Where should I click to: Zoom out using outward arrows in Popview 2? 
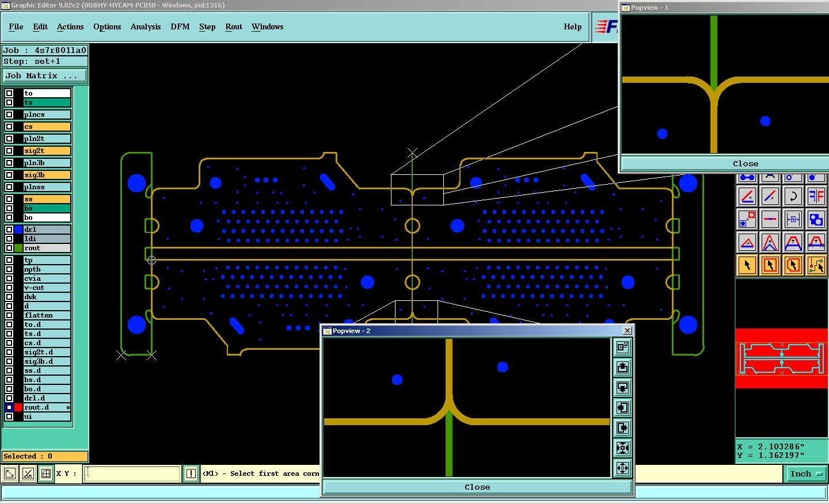point(622,468)
